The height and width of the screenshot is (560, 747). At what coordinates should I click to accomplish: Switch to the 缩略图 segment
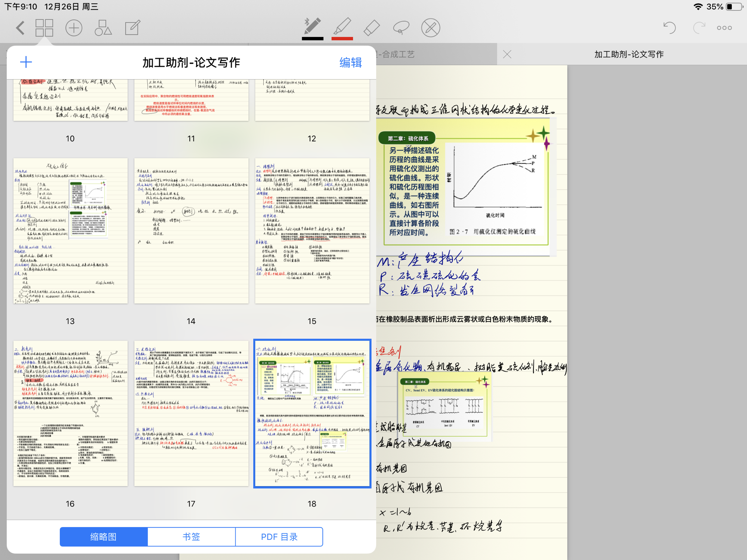103,536
